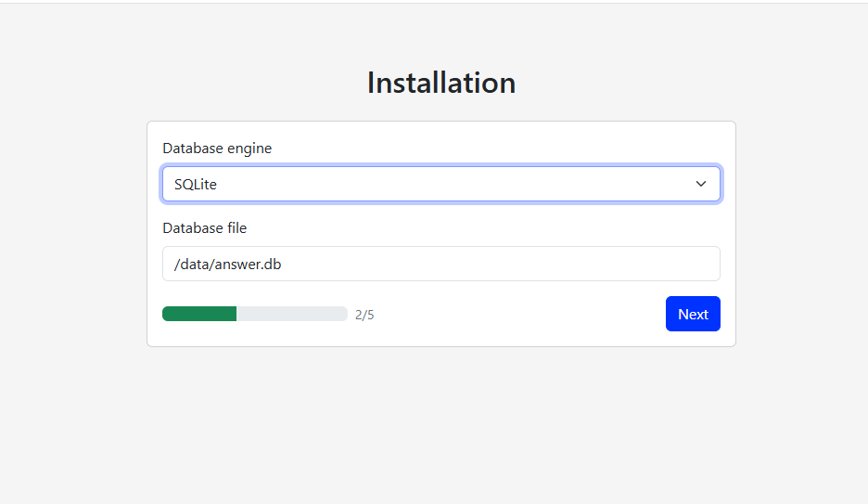The image size is (868, 504).
Task: Click the Database engine label
Action: pos(217,149)
